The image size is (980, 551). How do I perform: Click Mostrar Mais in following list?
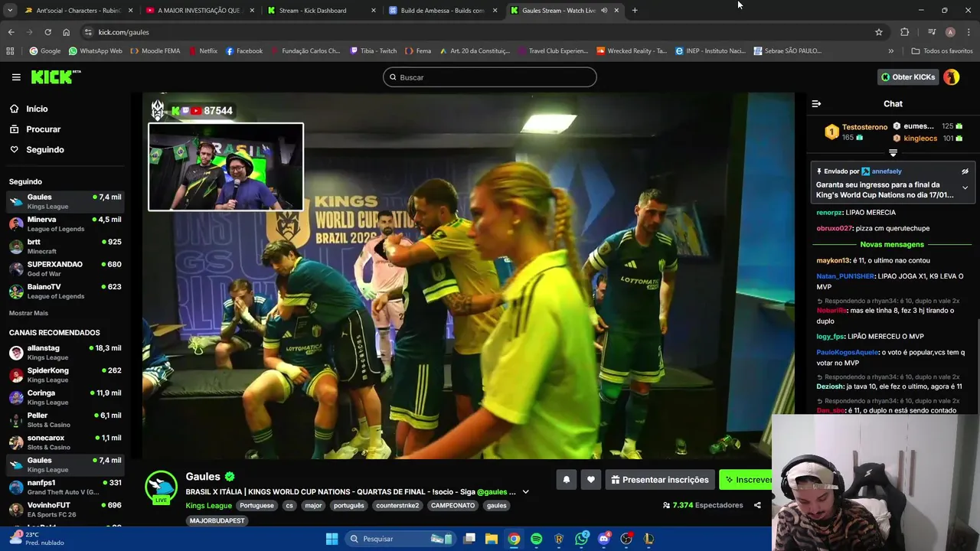[28, 313]
